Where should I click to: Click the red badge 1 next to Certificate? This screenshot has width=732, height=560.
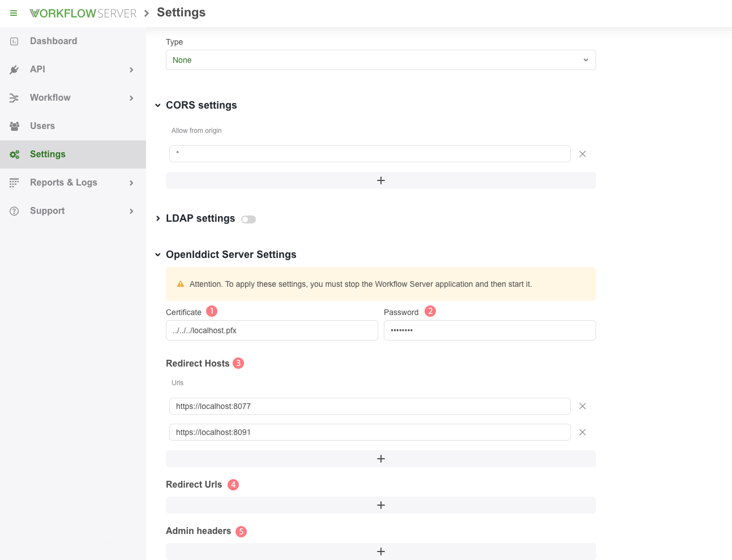pos(212,311)
